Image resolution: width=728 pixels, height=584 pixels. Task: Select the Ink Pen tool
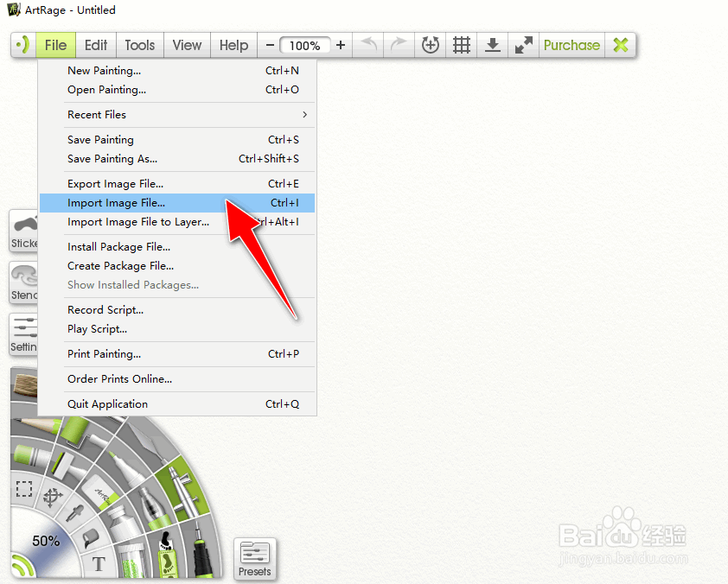point(202,551)
